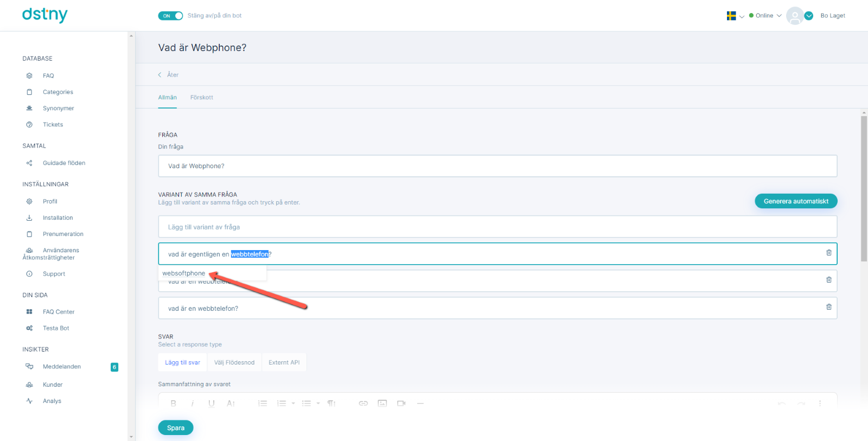This screenshot has height=441, width=868.
Task: Click the dstny logo
Action: click(x=44, y=15)
